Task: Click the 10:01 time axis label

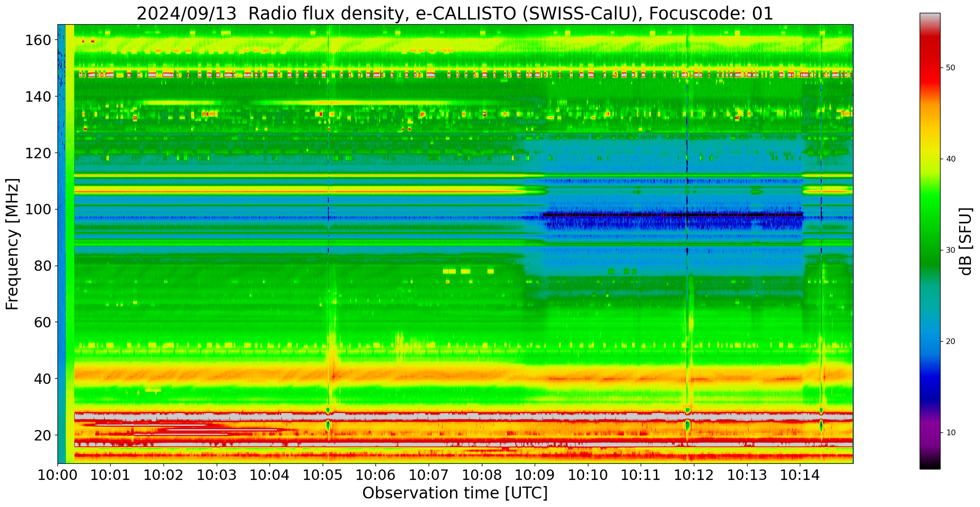Action: (111, 475)
